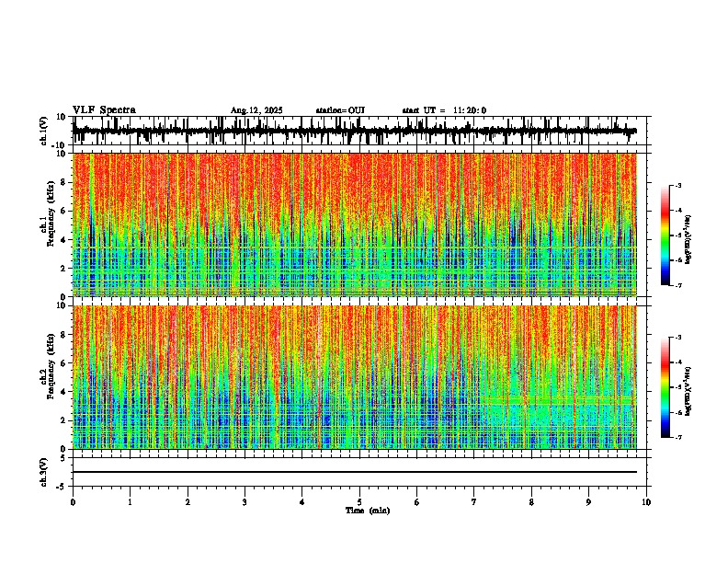Click the "-7" label on ch.2 color bar

click(677, 437)
